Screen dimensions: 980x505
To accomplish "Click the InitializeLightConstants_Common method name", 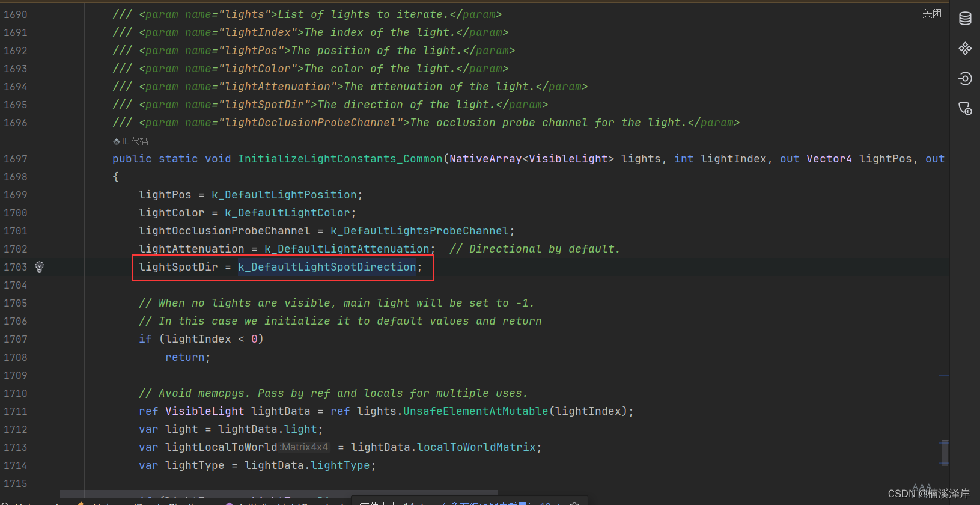I will (x=340, y=159).
